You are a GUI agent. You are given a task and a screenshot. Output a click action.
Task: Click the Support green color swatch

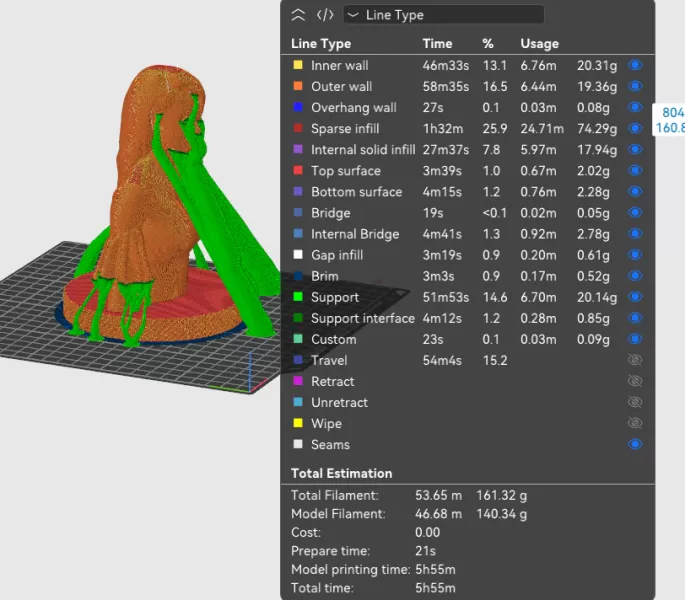(x=297, y=297)
